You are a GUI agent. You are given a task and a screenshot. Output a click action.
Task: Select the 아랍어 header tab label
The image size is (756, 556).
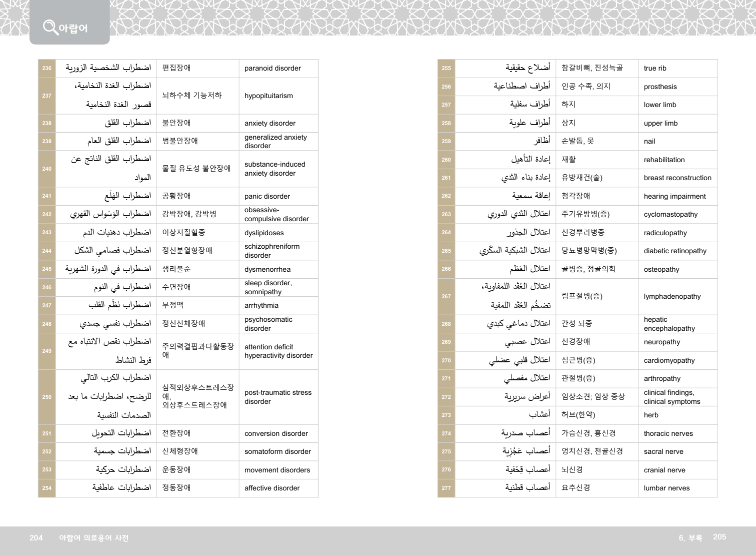pyautogui.click(x=73, y=29)
